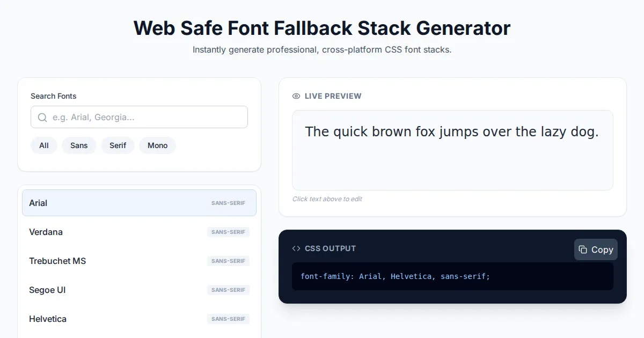The width and height of the screenshot is (644, 338).
Task: Filter list to Mono fonts
Action: coord(157,145)
